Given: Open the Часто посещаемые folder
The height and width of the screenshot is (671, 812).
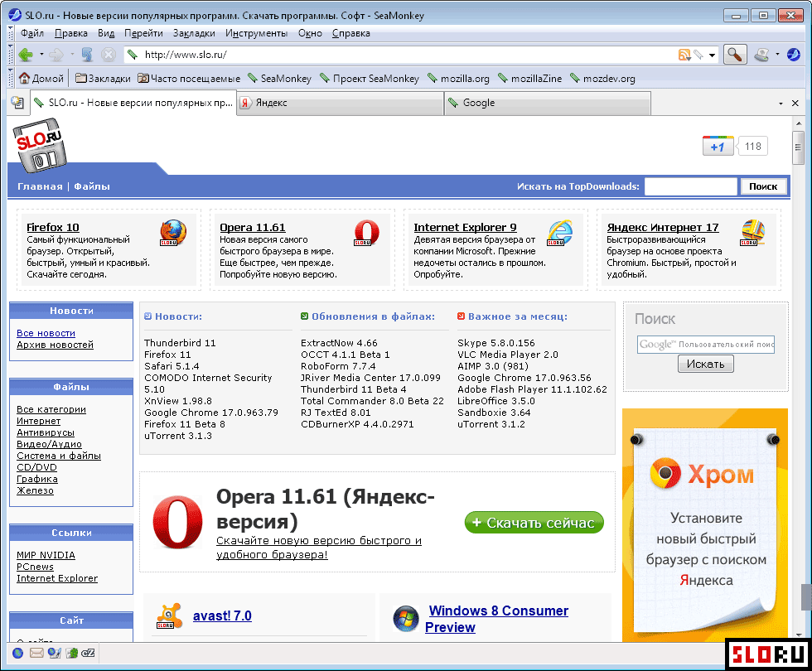Looking at the screenshot, I should tap(189, 78).
